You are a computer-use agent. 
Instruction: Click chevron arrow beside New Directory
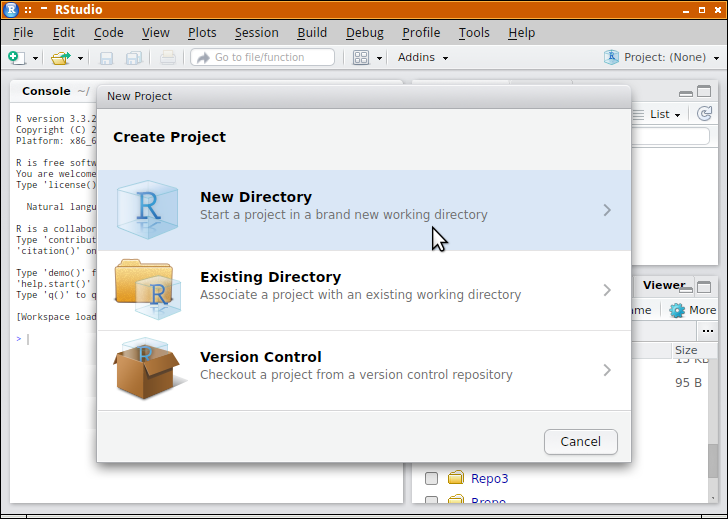(x=607, y=210)
